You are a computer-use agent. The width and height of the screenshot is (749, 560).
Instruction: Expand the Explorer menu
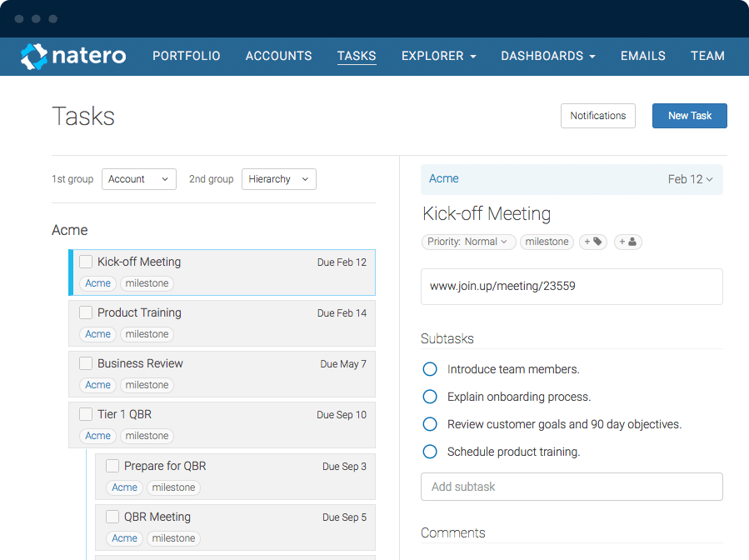[x=439, y=56]
